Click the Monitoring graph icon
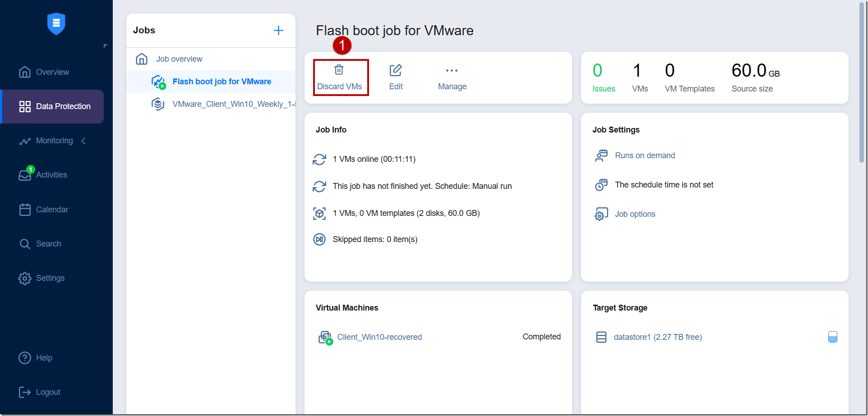The width and height of the screenshot is (868, 416). [25, 141]
